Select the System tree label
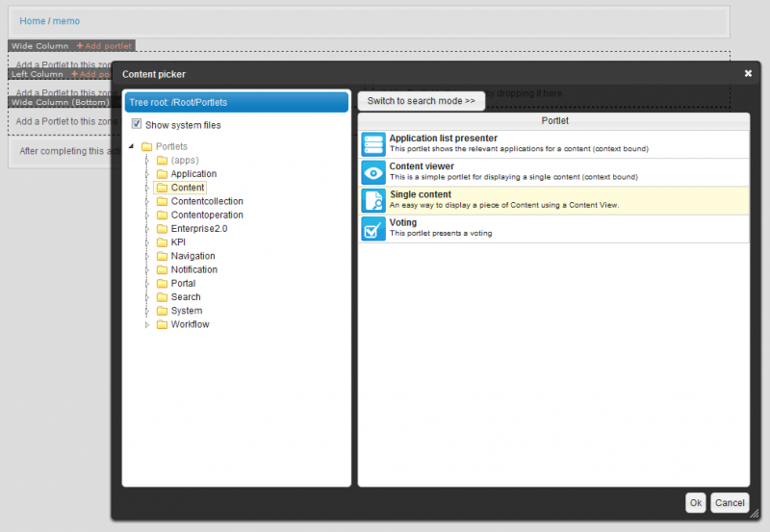 187,311
